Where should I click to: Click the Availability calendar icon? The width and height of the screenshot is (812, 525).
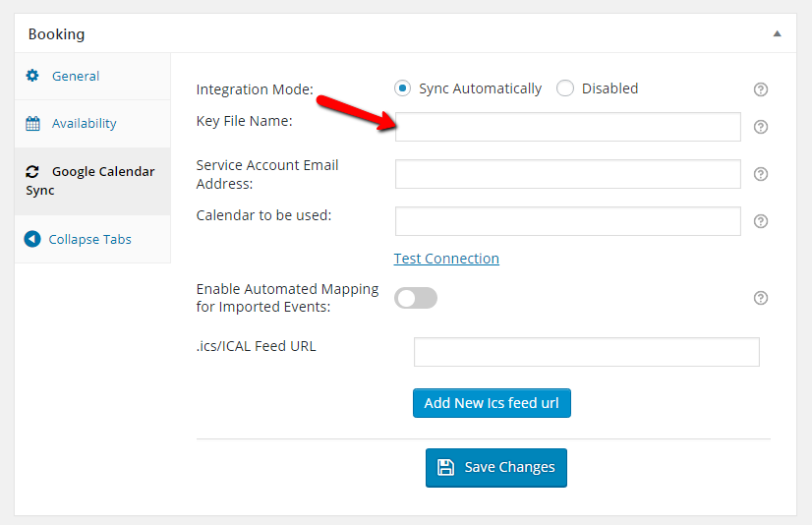click(32, 123)
